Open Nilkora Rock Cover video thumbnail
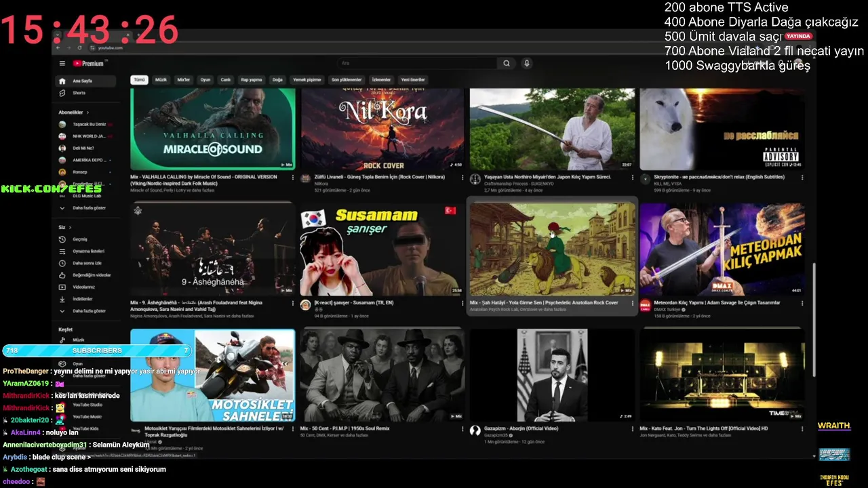 pos(382,129)
